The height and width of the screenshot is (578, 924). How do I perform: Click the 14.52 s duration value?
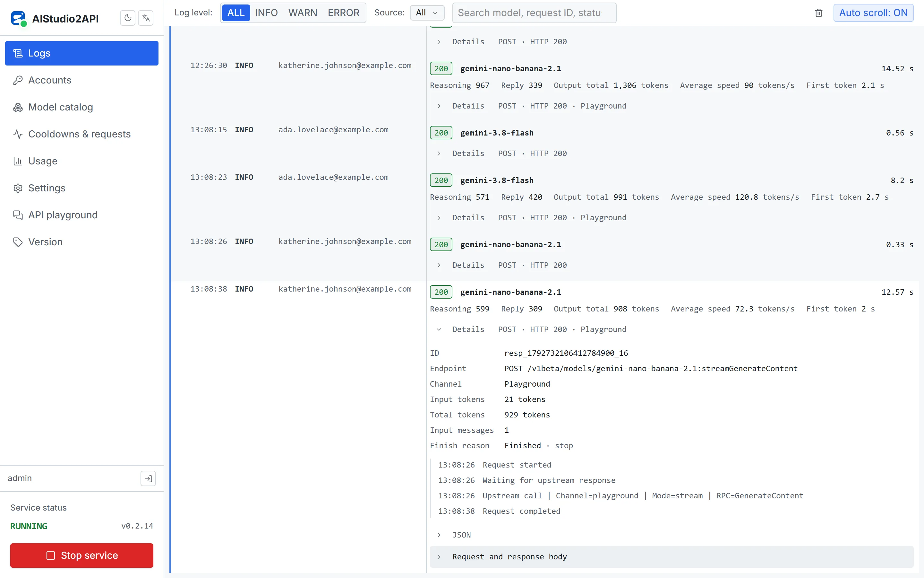click(x=897, y=69)
